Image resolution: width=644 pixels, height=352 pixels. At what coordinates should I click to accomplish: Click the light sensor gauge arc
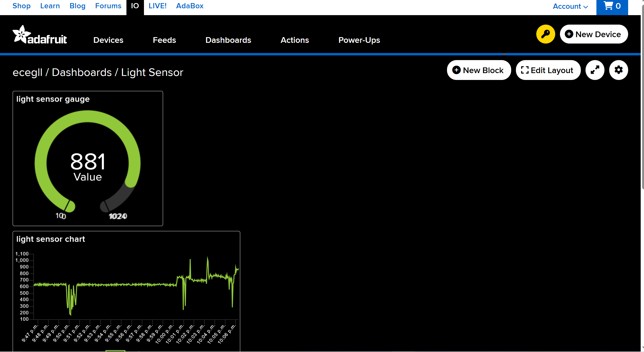[x=88, y=117]
